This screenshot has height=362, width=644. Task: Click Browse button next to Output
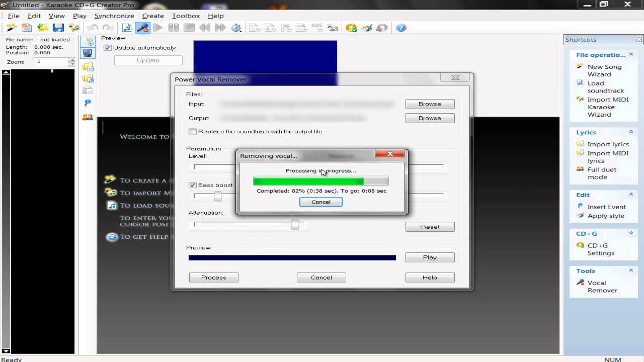tap(430, 118)
